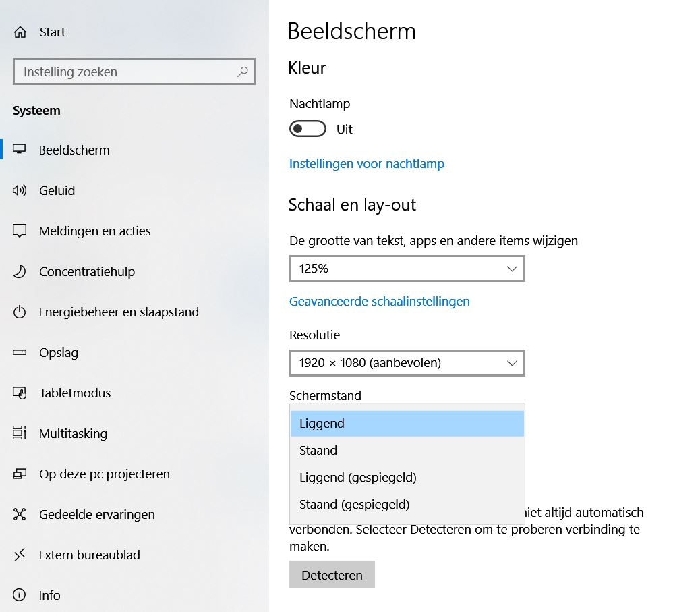
Task: Open Opslag via its drive icon
Action: [20, 352]
